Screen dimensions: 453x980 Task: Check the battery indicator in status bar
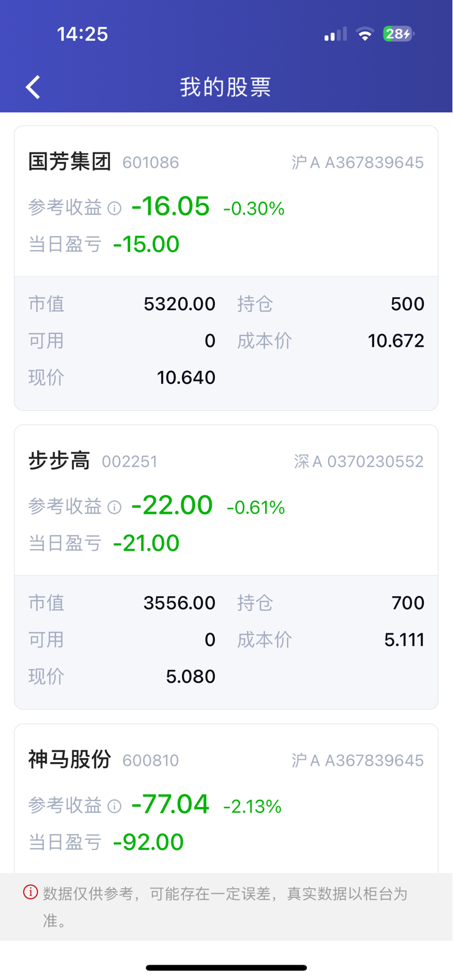coord(399,34)
